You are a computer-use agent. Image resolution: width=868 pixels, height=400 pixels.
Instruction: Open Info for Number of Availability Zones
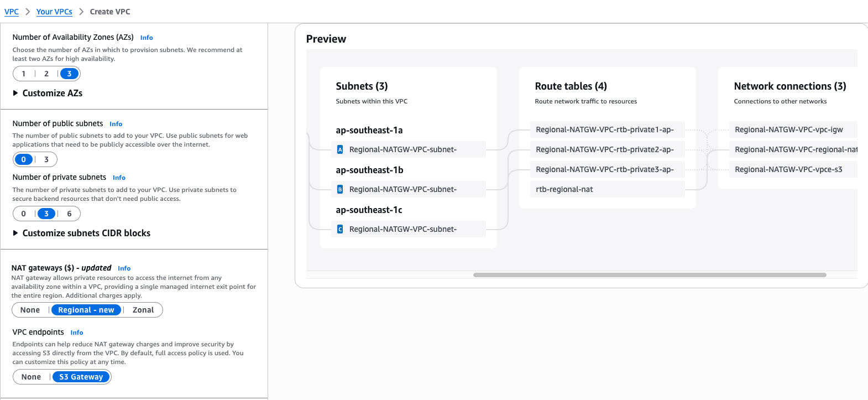coord(147,38)
